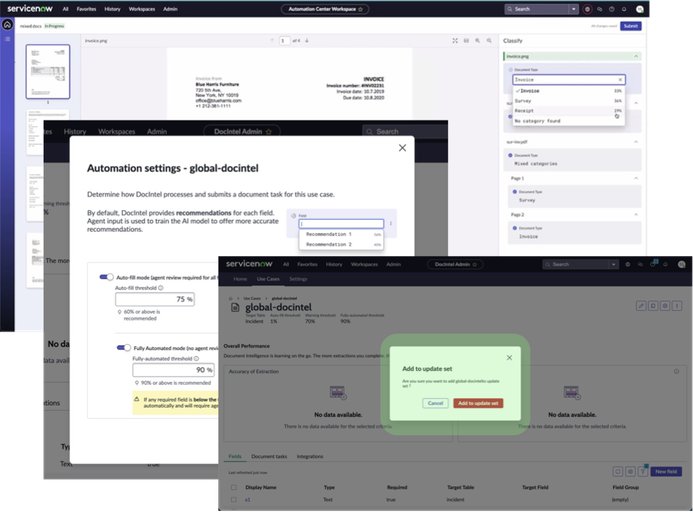The height and width of the screenshot is (512, 693).
Task: Open the filter icon beside New field
Action: click(643, 471)
